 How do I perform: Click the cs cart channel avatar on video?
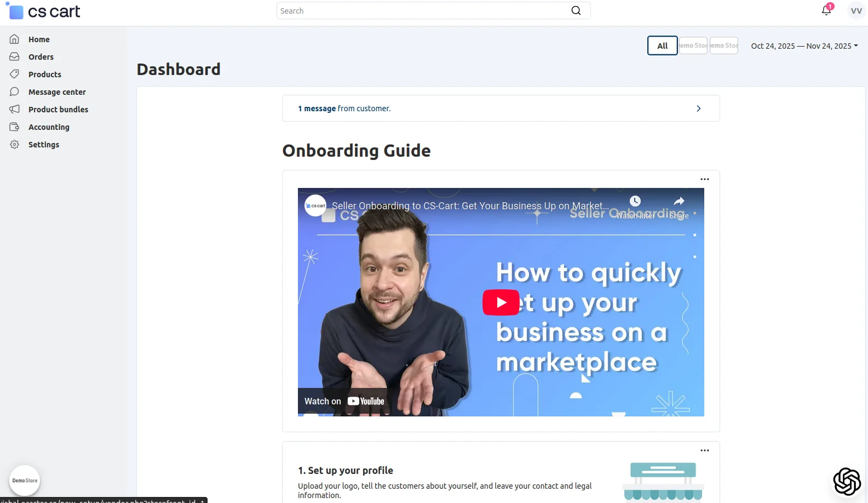pyautogui.click(x=315, y=206)
